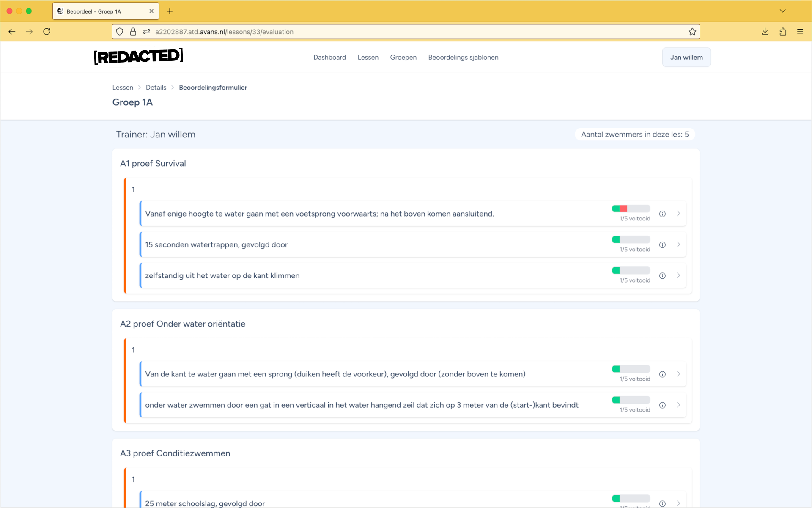Viewport: 812px width, 508px height.
Task: Click Jan willem user button
Action: tap(686, 57)
